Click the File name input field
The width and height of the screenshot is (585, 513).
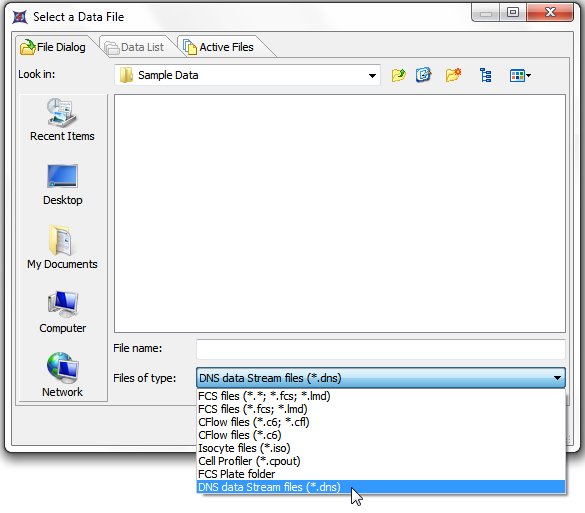click(x=381, y=349)
